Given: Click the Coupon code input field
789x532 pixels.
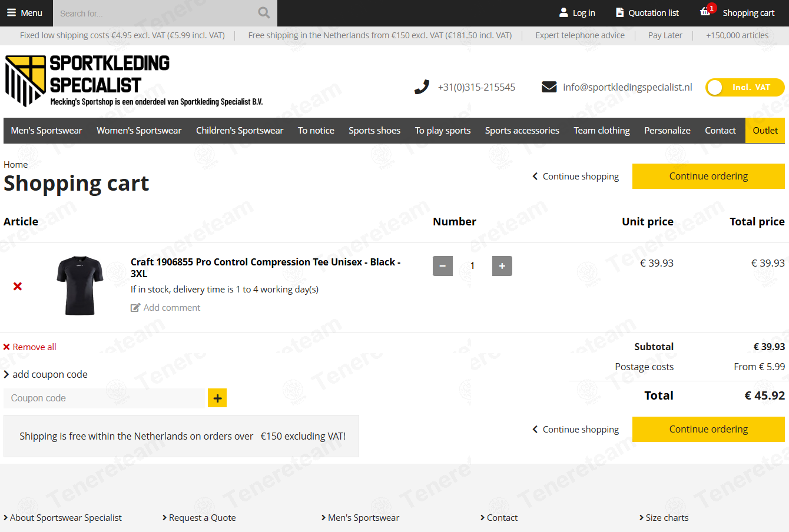Looking at the screenshot, I should click(104, 398).
